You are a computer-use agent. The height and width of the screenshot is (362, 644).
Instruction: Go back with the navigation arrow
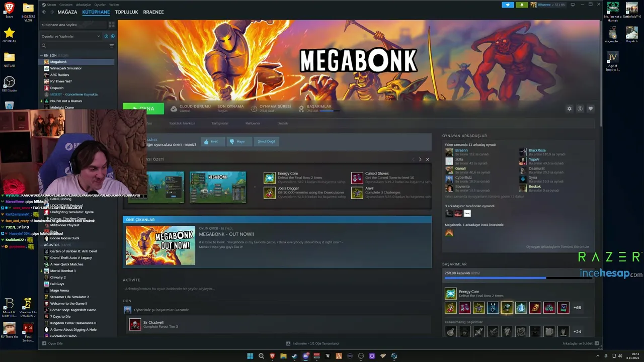pyautogui.click(x=44, y=12)
